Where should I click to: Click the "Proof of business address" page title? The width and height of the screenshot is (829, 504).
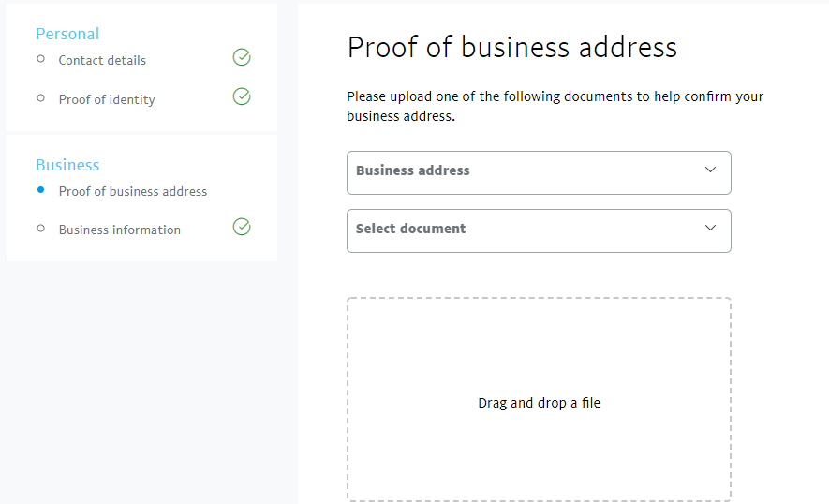pos(511,48)
